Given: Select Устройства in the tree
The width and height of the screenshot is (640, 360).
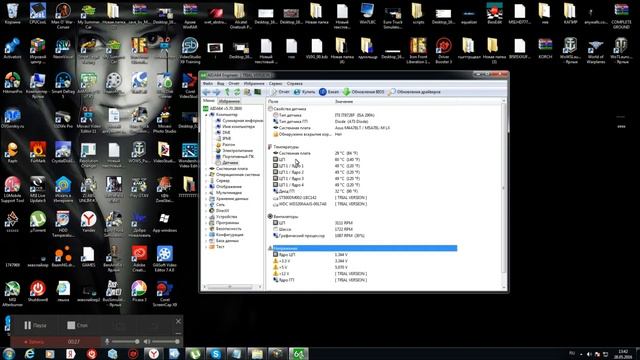Looking at the screenshot, I should pos(223,217).
